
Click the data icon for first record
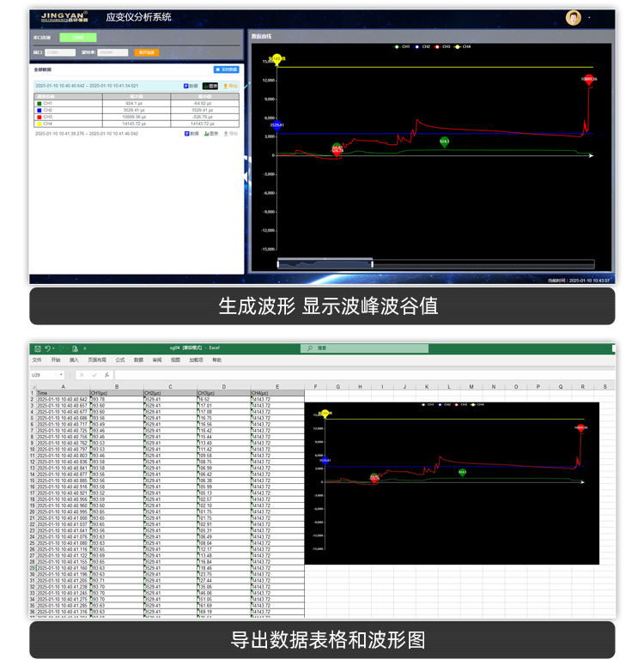191,86
